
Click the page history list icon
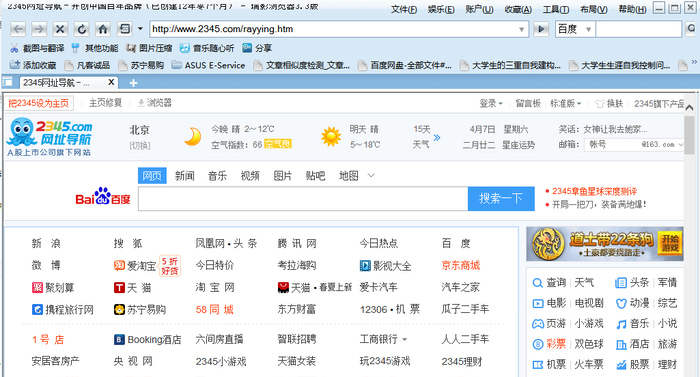(x=125, y=29)
